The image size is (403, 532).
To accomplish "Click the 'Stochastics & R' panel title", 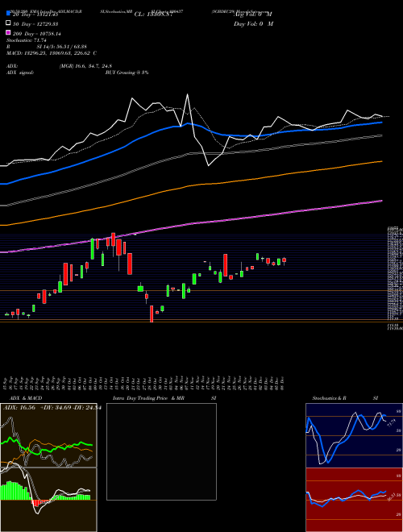I will 330,398.
